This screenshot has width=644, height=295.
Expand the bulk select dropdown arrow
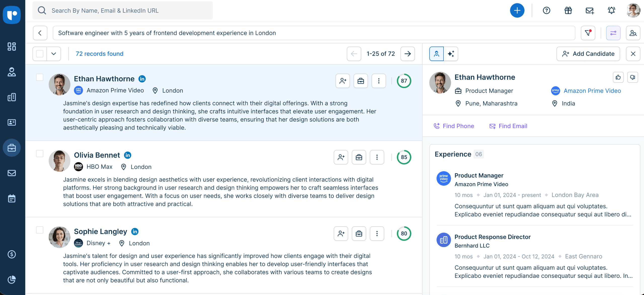click(54, 54)
